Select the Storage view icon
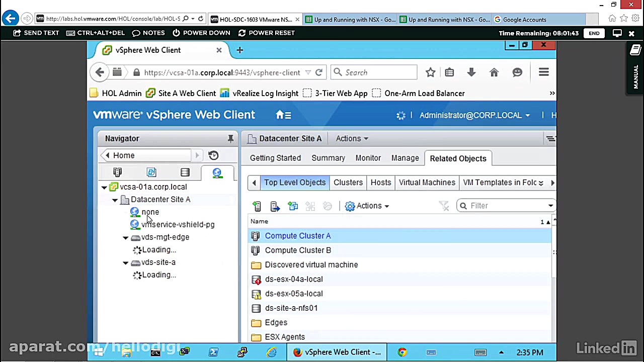644x362 pixels. click(x=185, y=172)
